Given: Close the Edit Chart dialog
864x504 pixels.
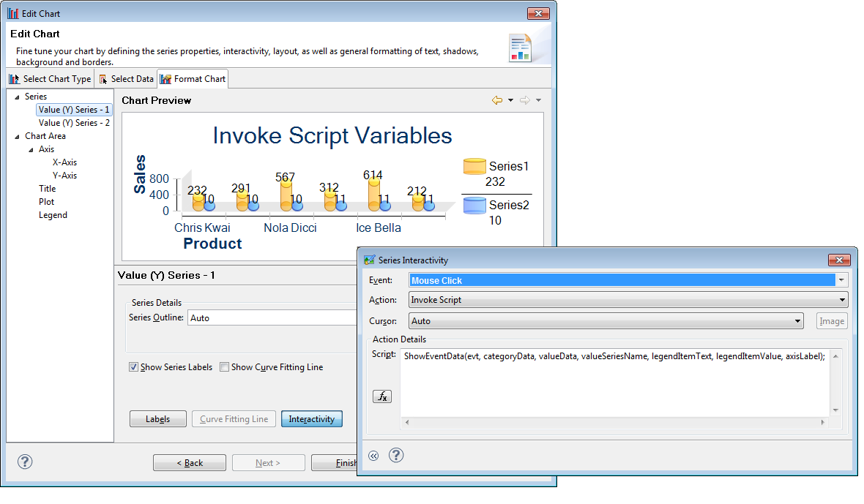Looking at the screenshot, I should pyautogui.click(x=538, y=13).
